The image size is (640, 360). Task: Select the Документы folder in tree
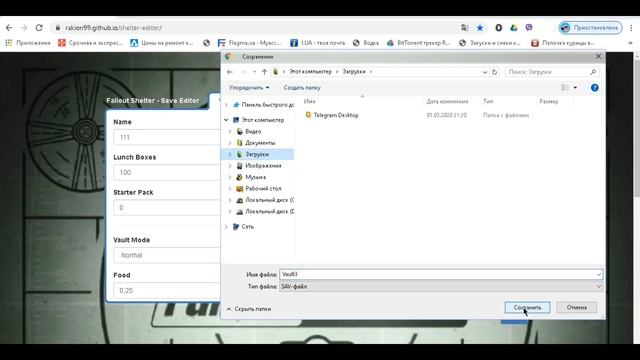pyautogui.click(x=256, y=143)
